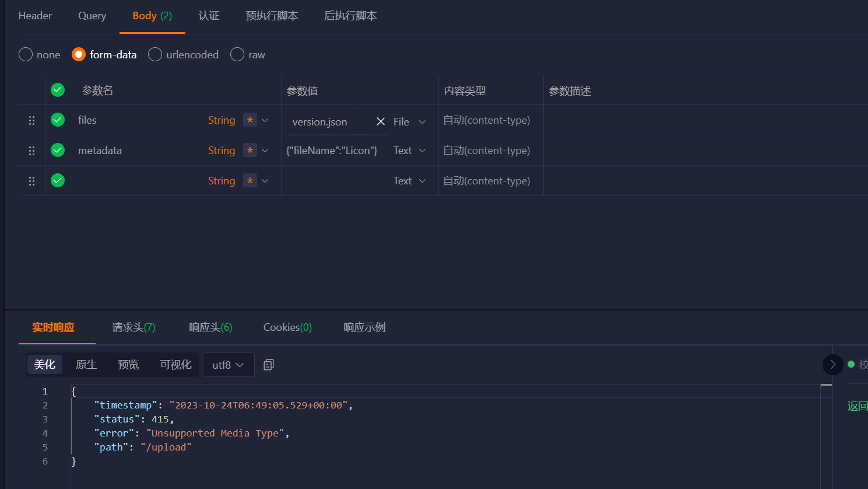
Task: Open the Header tab
Action: point(35,16)
